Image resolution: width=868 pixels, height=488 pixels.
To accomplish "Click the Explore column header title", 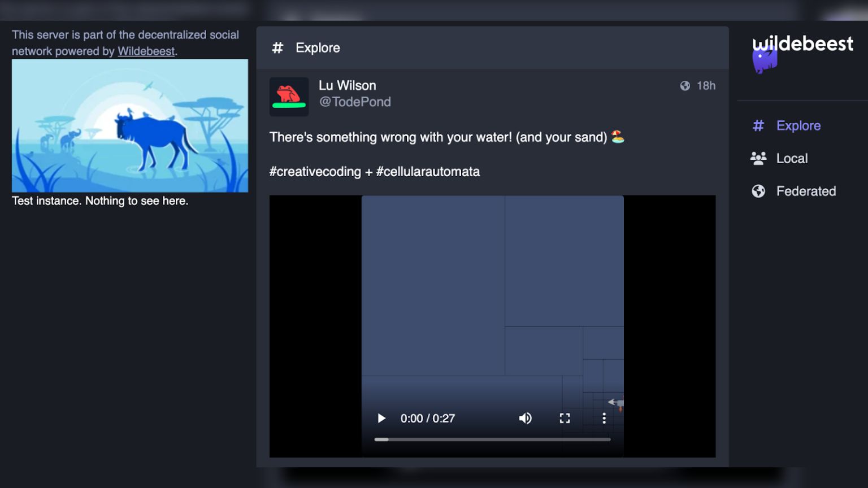I will [318, 48].
